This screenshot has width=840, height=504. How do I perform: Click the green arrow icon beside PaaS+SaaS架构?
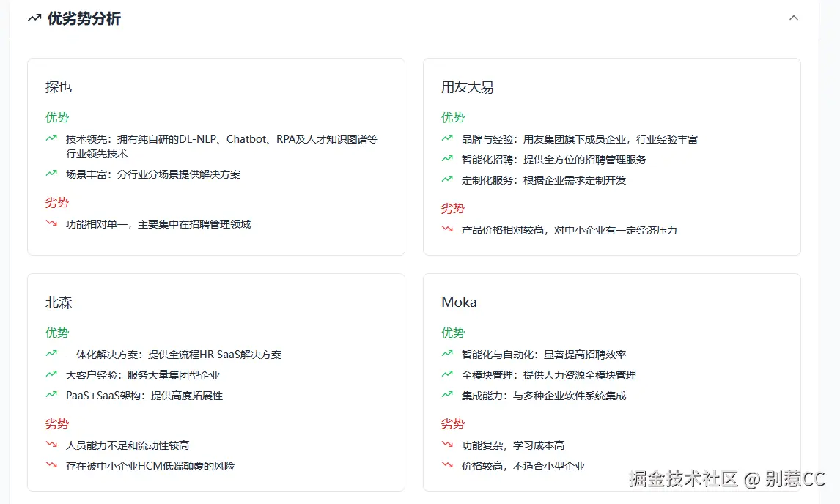pos(51,395)
